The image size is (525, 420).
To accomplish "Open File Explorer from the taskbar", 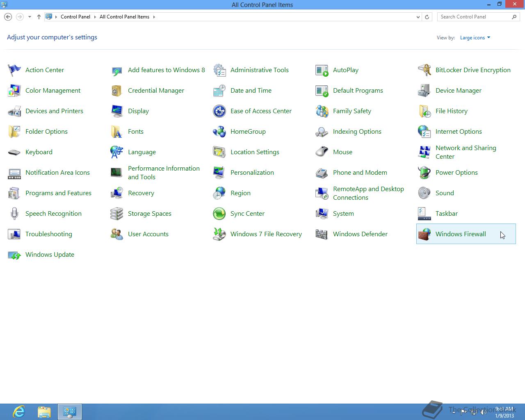I will click(44, 412).
